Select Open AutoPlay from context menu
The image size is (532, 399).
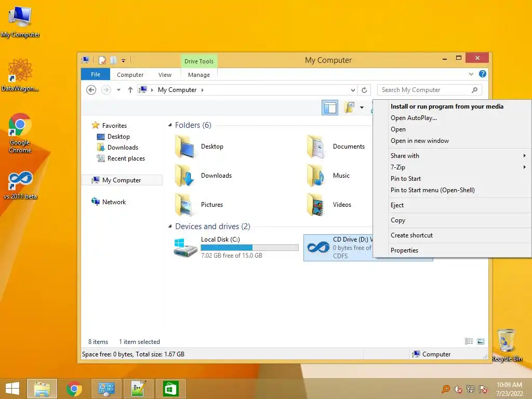pos(460,118)
